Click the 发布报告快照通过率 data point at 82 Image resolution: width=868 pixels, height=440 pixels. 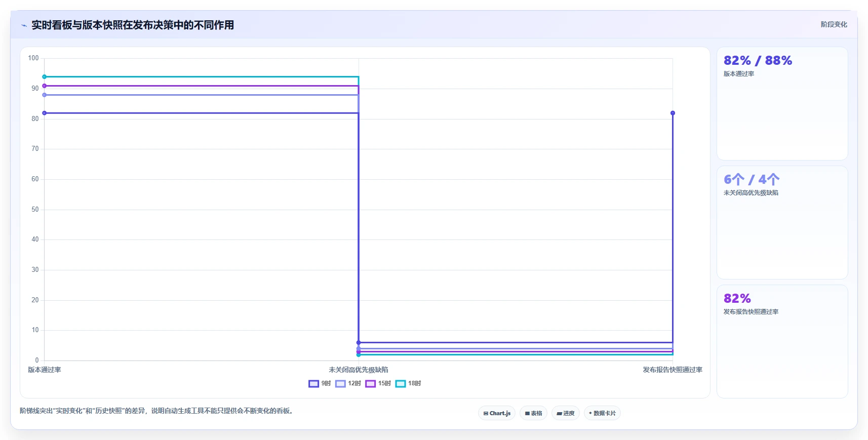(x=673, y=113)
